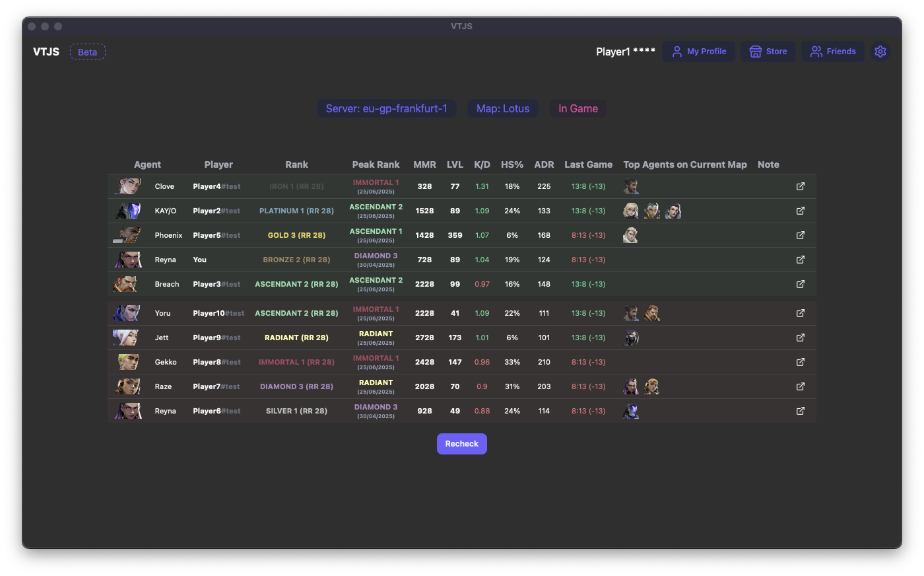The image size is (924, 576).
Task: Click Phoenix agent portrait
Action: coord(127,235)
